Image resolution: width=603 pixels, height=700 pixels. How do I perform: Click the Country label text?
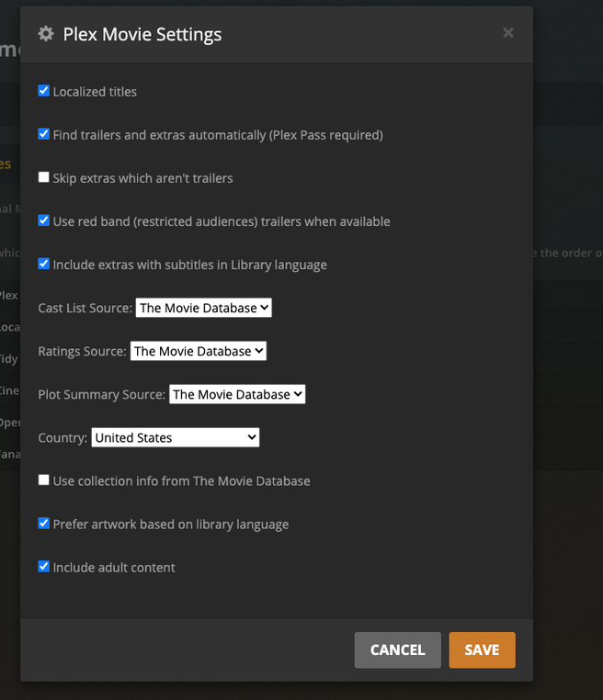click(x=63, y=438)
